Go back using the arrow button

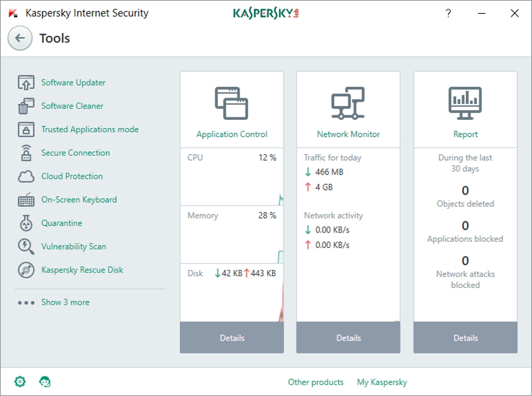click(x=20, y=38)
